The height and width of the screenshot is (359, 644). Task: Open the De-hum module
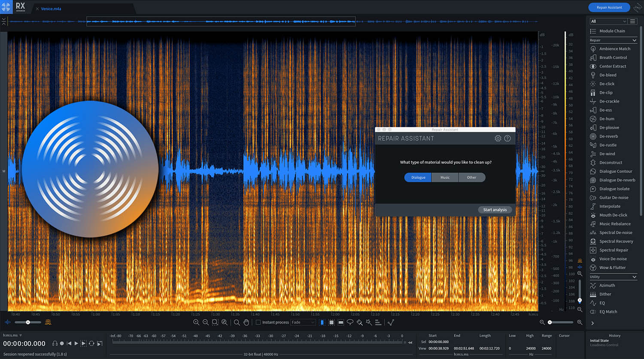coord(607,119)
